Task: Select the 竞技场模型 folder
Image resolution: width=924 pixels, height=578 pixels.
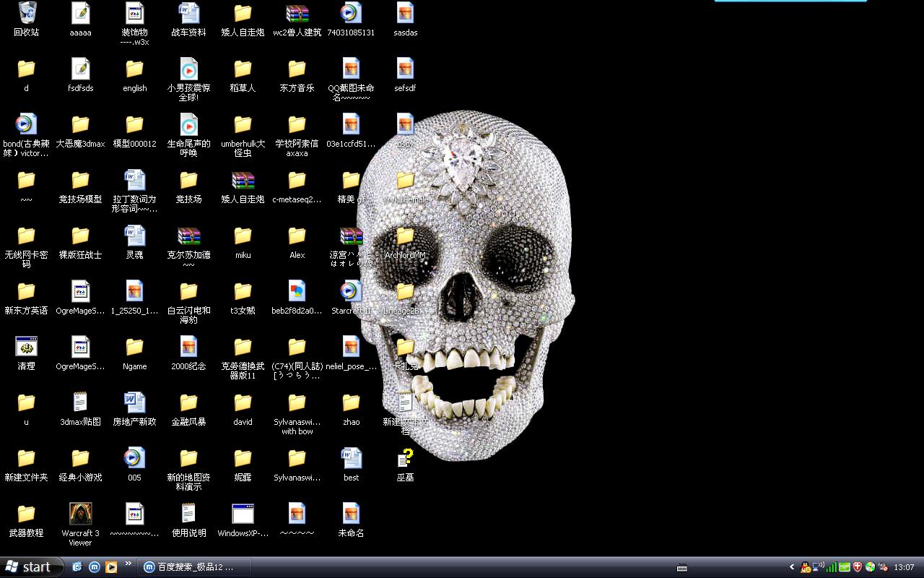Action: point(80,180)
